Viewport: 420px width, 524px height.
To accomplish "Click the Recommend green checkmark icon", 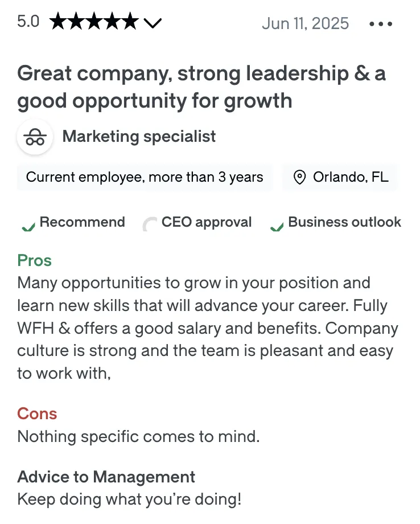I will [x=28, y=227].
